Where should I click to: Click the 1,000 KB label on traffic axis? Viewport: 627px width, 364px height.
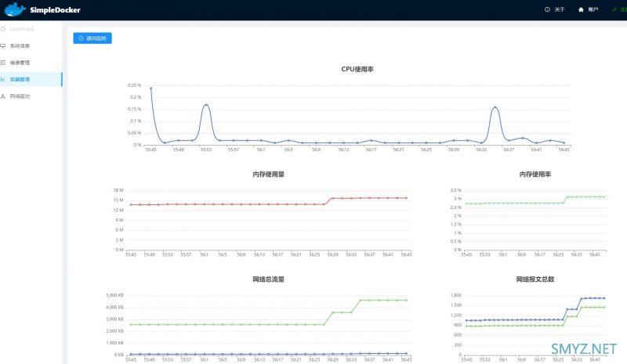114,343
